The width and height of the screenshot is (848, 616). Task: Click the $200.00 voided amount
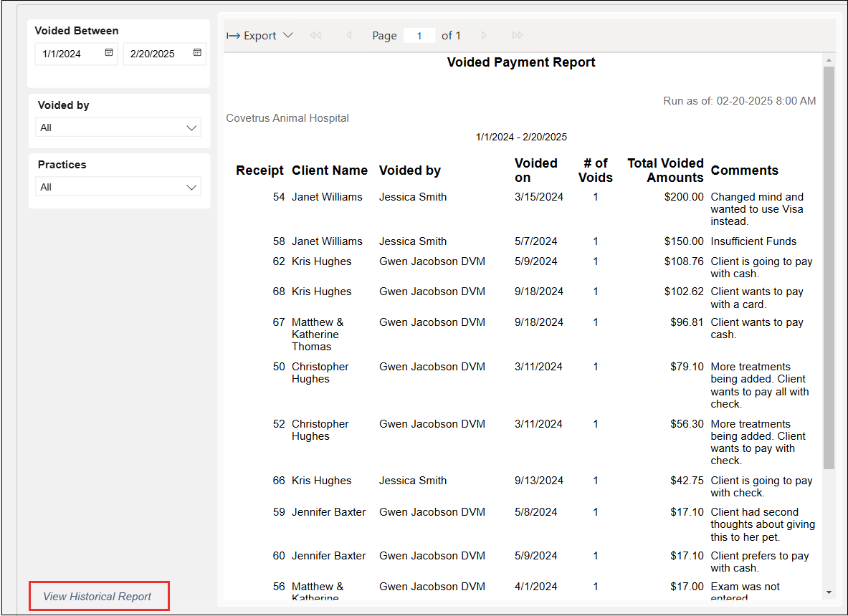(684, 197)
